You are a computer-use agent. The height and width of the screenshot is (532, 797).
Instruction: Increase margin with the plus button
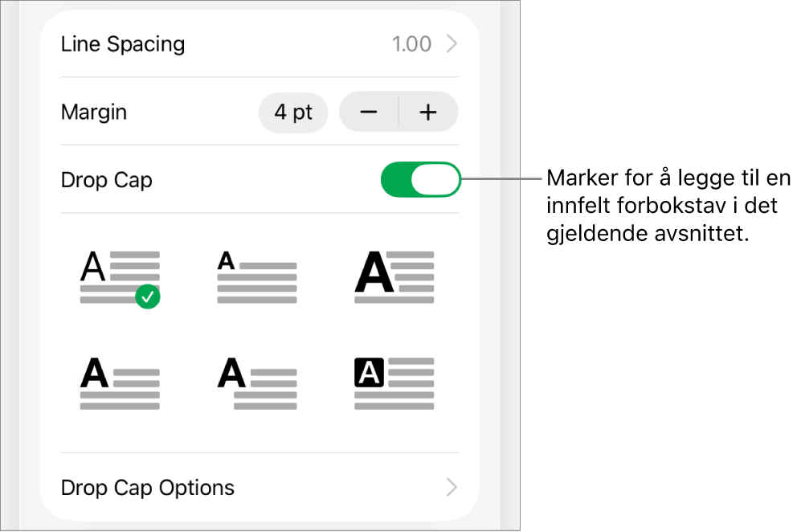(428, 112)
